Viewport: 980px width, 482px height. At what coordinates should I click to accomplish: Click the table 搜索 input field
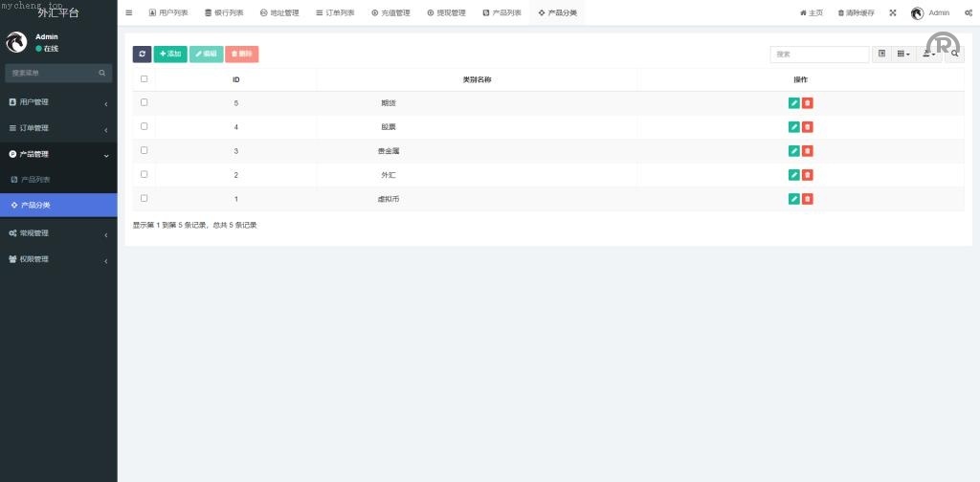pos(819,55)
